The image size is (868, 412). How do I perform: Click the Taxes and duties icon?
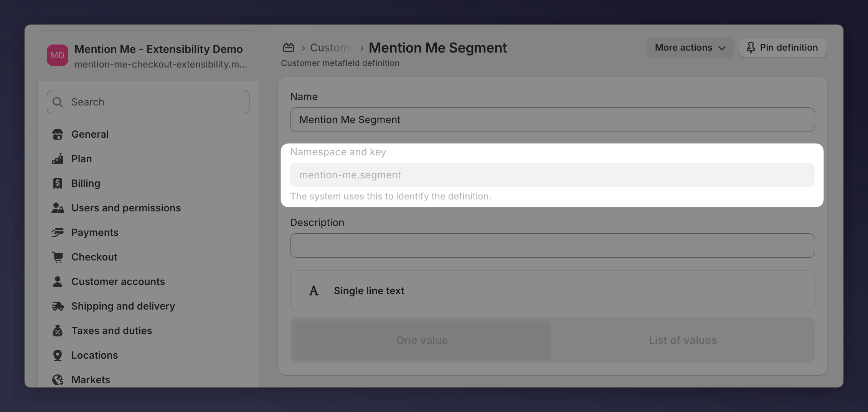[x=58, y=331]
